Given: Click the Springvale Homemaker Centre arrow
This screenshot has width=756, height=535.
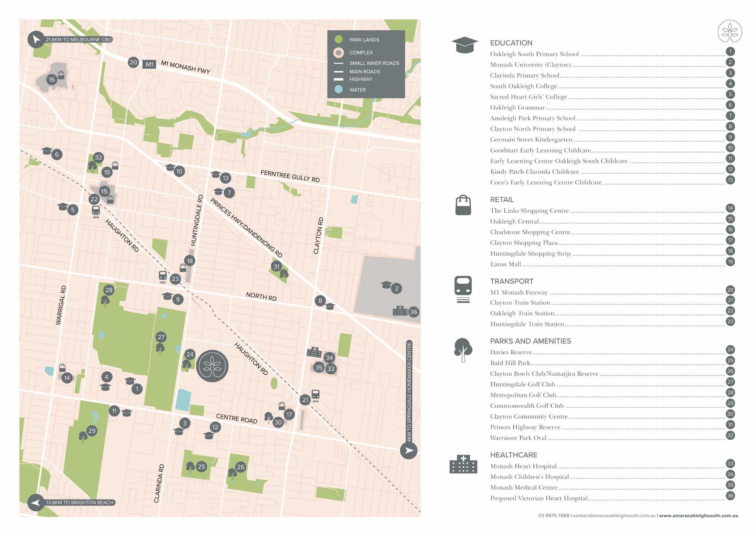Looking at the screenshot, I should click(x=409, y=450).
